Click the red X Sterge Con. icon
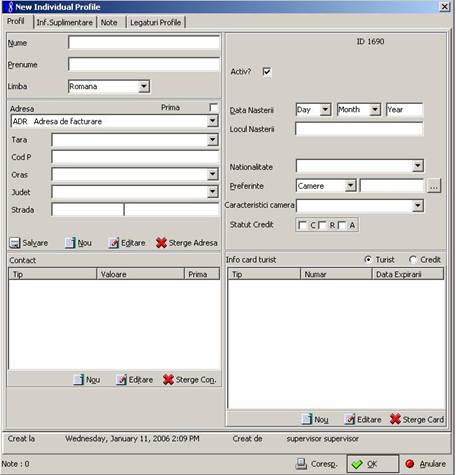Screen dimensions: 456x475 coord(168,380)
